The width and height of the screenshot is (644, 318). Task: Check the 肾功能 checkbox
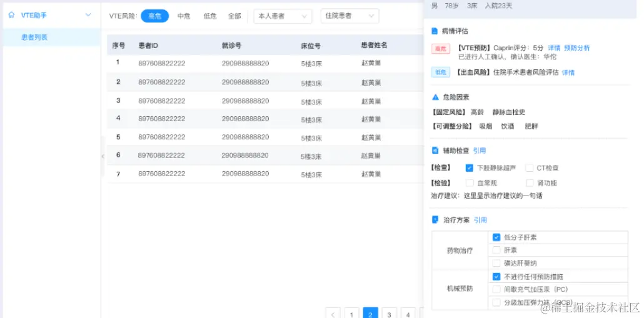pyautogui.click(x=530, y=182)
